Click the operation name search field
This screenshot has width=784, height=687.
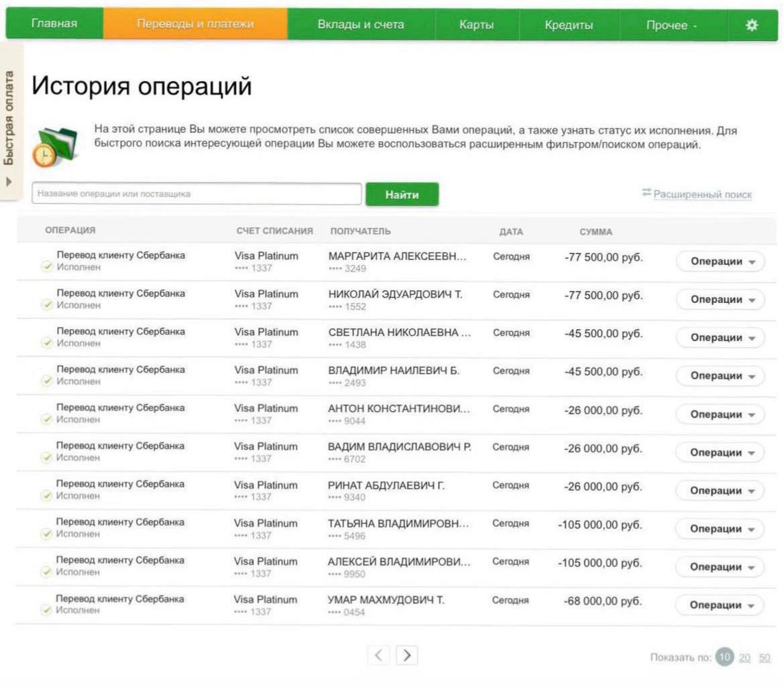[x=197, y=193]
